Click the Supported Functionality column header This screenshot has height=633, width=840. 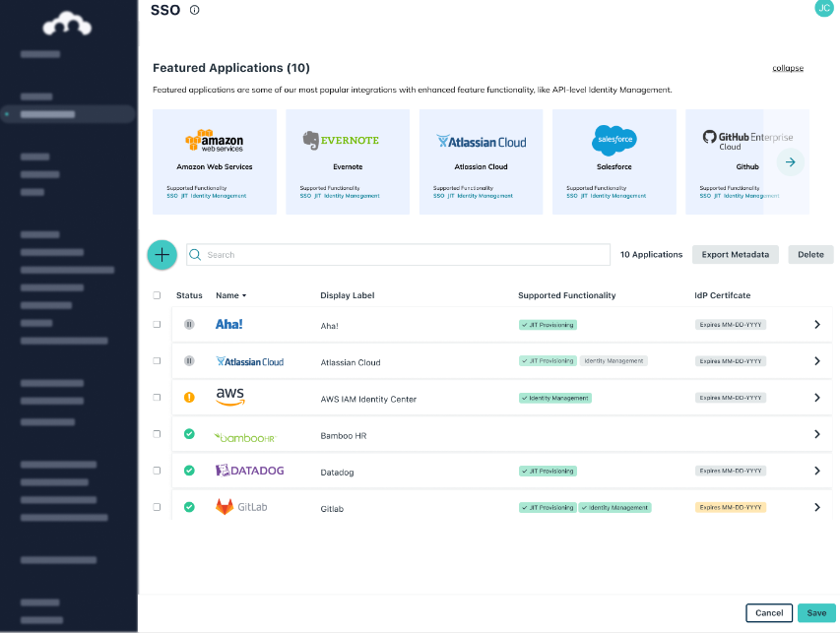pyautogui.click(x=567, y=295)
